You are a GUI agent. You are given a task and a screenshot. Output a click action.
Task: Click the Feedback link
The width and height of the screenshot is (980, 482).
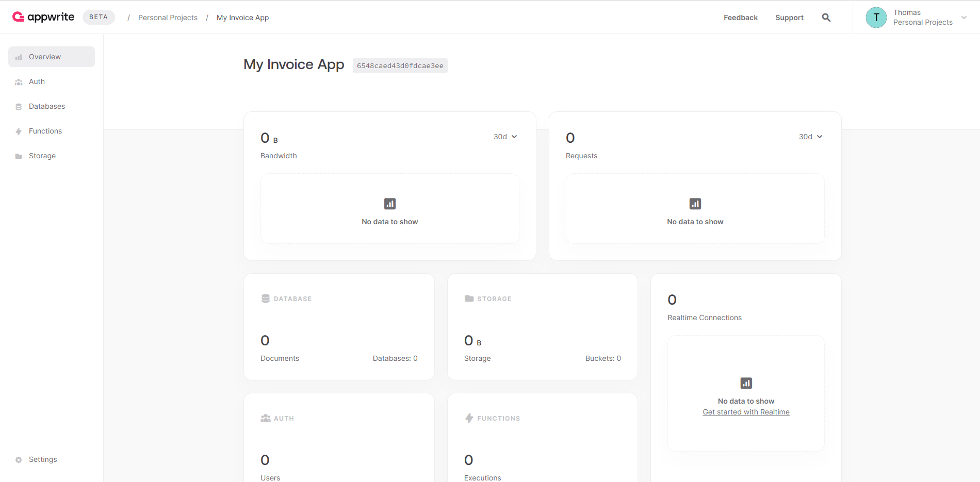(x=741, y=18)
